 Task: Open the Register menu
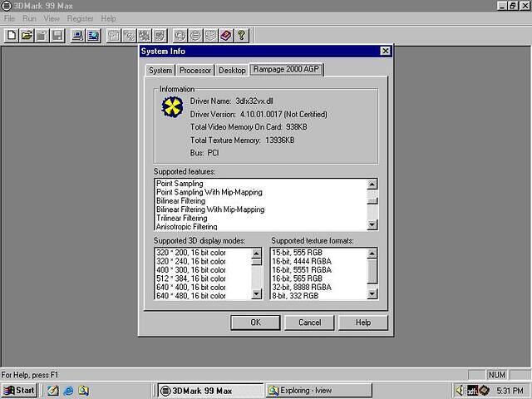80,18
